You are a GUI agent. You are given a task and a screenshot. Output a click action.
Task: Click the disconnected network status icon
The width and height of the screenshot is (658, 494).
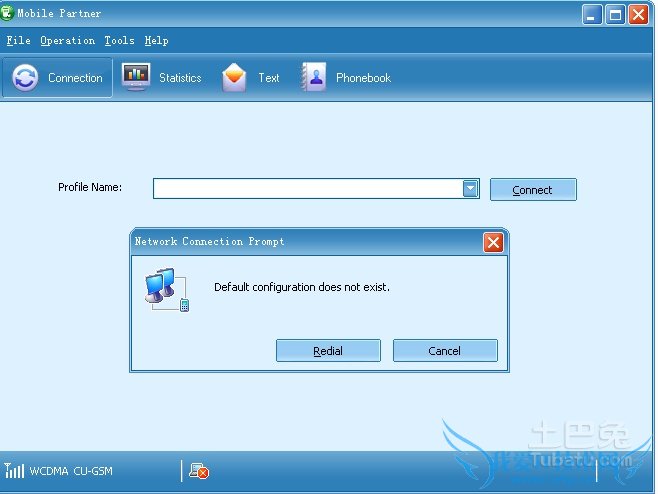pos(199,471)
